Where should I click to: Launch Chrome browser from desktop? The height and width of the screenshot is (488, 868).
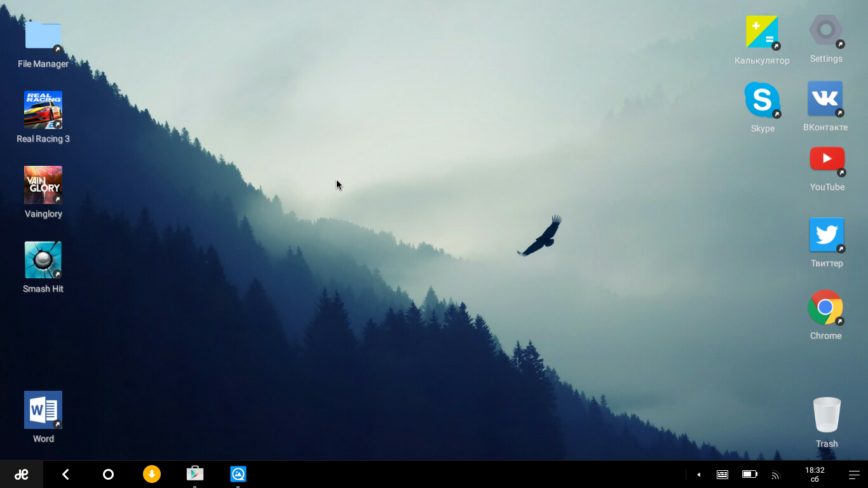[x=825, y=308]
